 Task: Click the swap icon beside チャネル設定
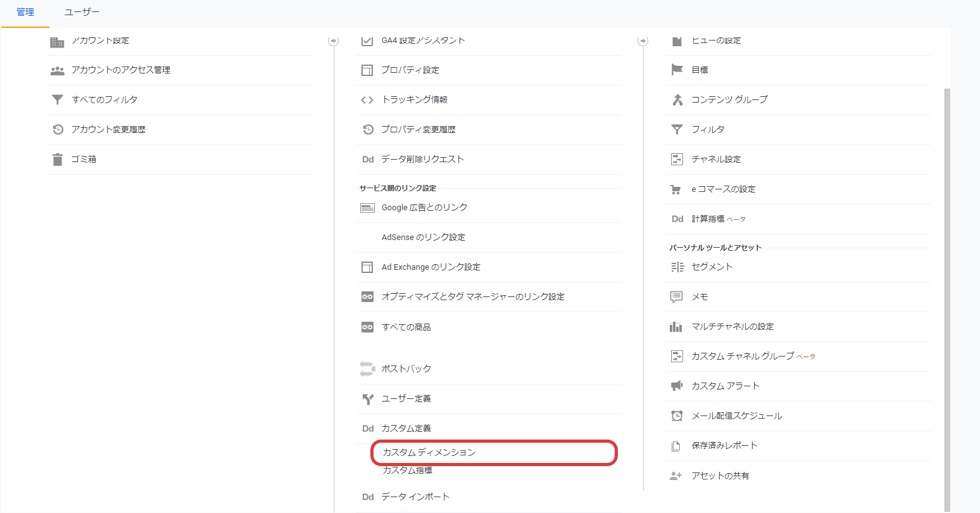[677, 159]
